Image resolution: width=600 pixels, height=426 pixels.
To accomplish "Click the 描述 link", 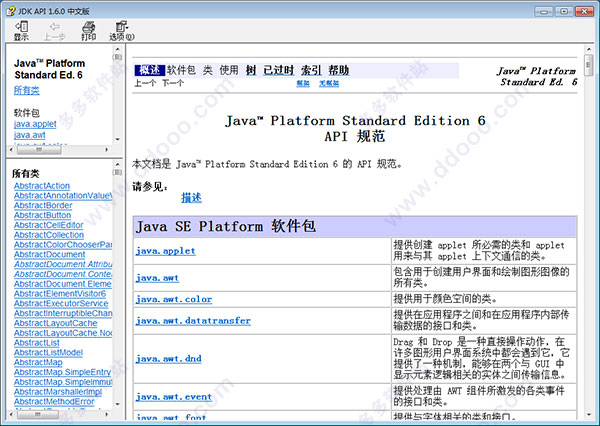I will 191,198.
